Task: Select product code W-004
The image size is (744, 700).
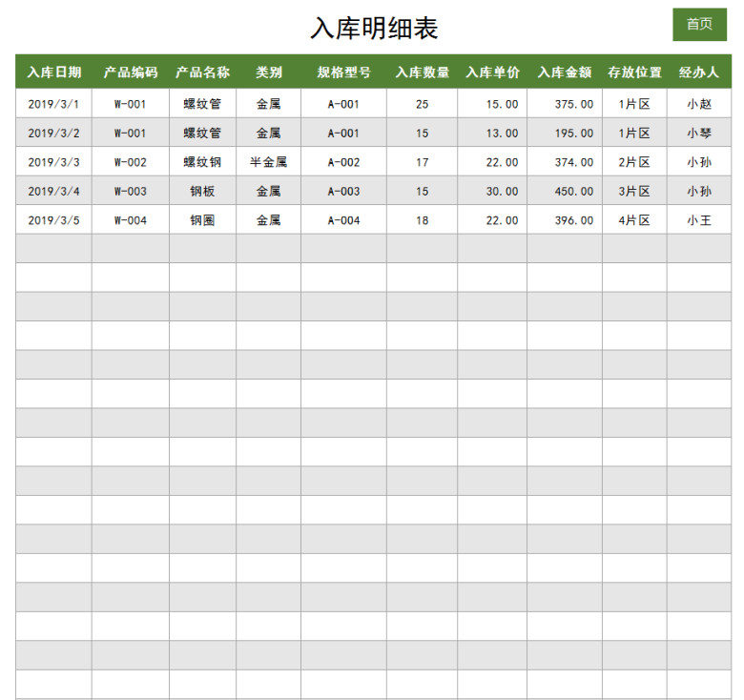Action: [x=131, y=220]
